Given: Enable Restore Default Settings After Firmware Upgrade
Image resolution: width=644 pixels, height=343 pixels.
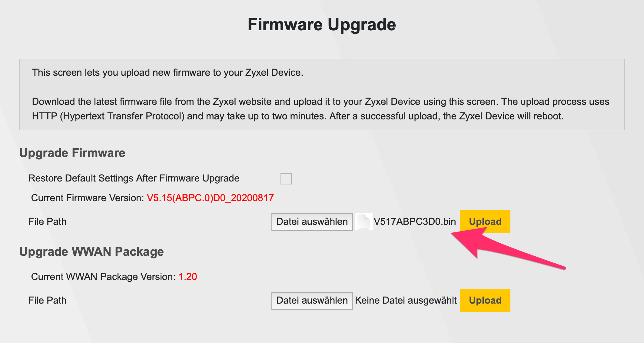Looking at the screenshot, I should (286, 178).
